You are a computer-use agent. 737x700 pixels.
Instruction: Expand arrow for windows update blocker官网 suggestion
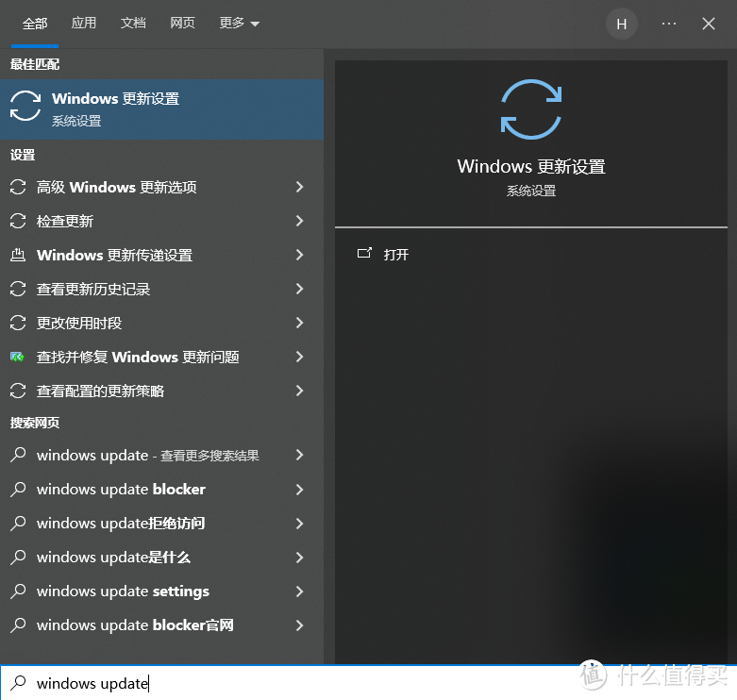point(299,625)
